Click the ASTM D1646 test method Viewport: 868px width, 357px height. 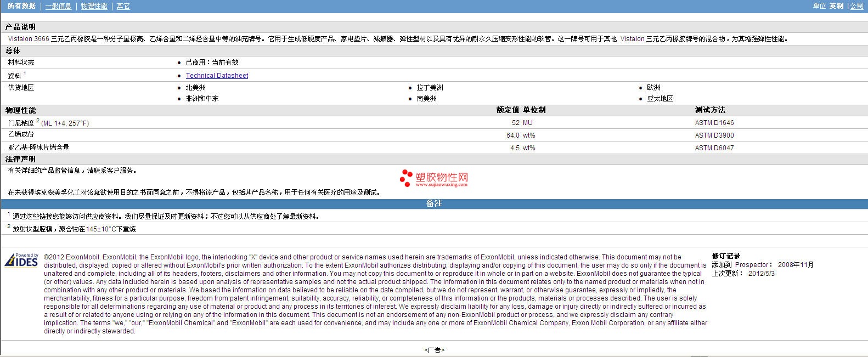tap(714, 123)
